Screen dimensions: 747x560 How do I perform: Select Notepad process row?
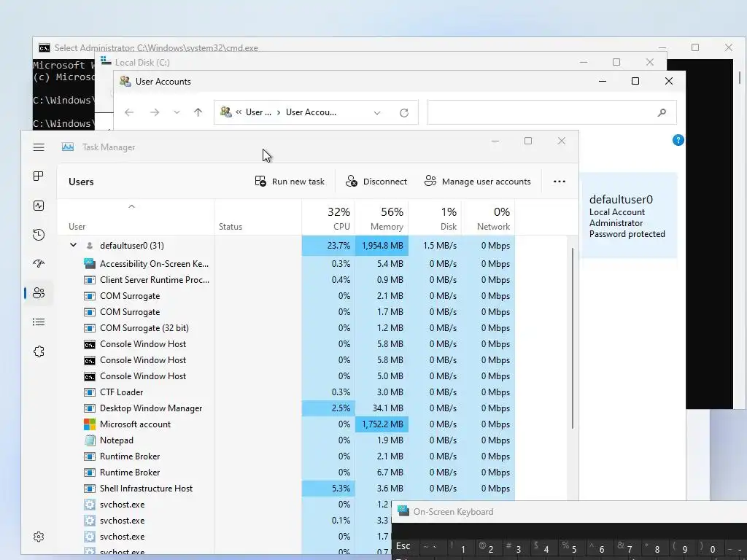[286, 440]
